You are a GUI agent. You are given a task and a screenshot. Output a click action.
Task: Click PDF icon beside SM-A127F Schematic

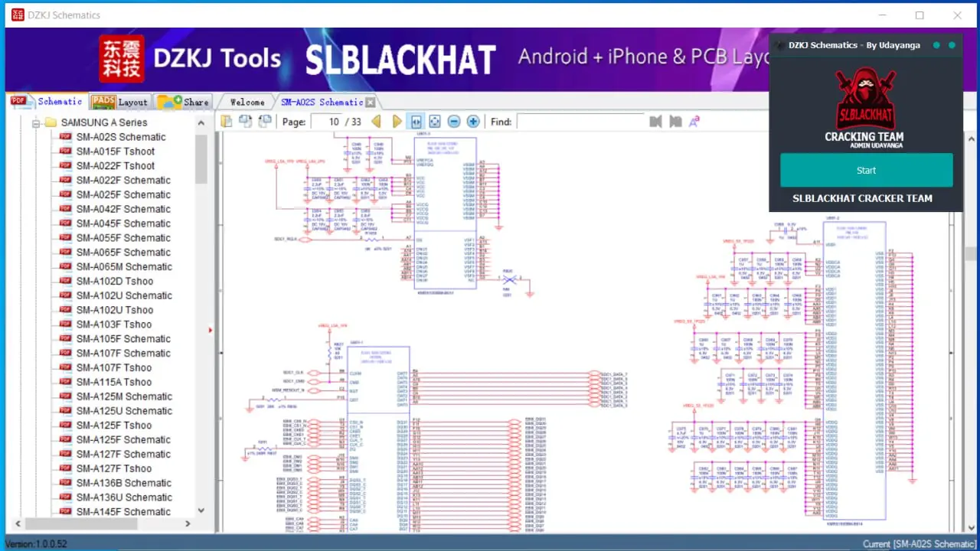65,455
